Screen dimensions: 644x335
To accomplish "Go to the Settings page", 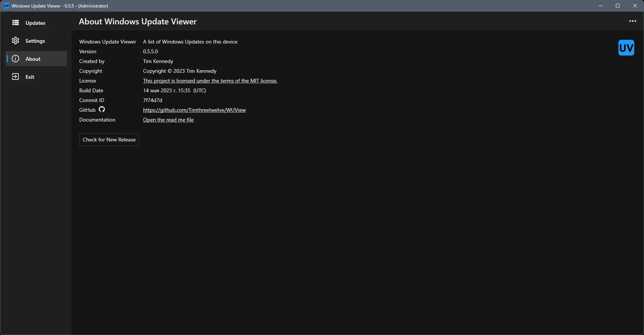I will pyautogui.click(x=36, y=41).
